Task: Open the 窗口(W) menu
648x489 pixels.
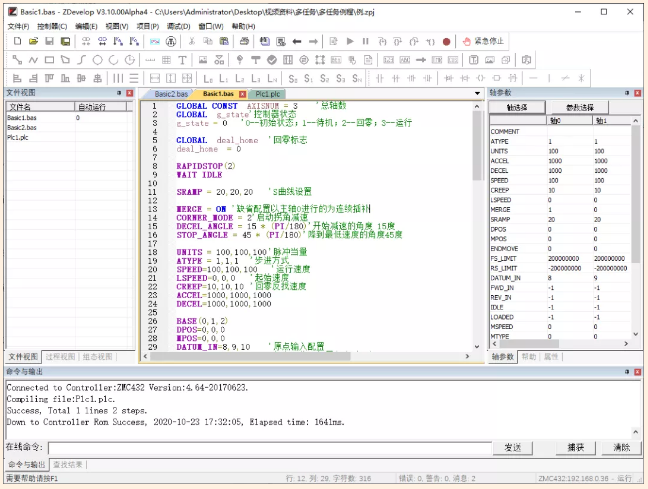Action: [211, 26]
